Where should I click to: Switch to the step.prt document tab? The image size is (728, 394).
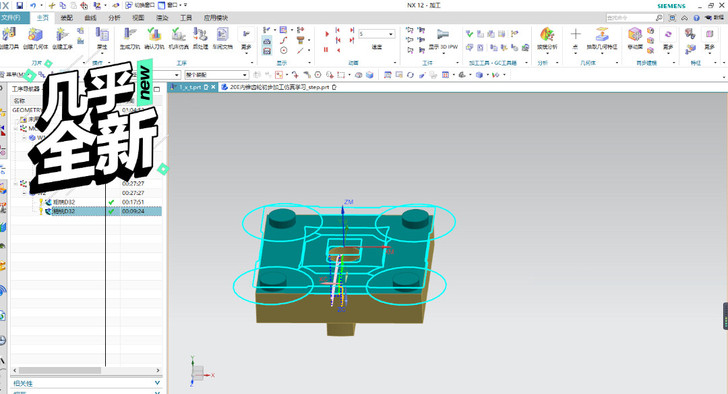click(x=279, y=87)
